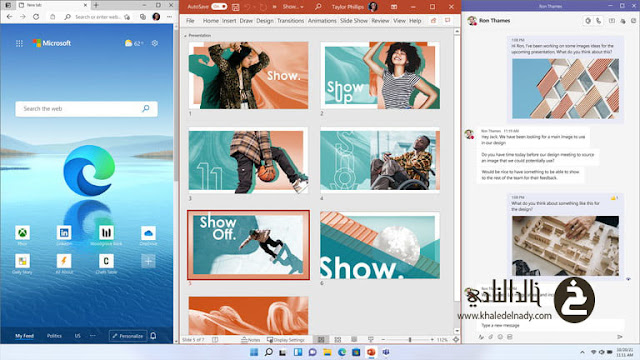Click the Send arrow in Teams chat

coord(620,337)
